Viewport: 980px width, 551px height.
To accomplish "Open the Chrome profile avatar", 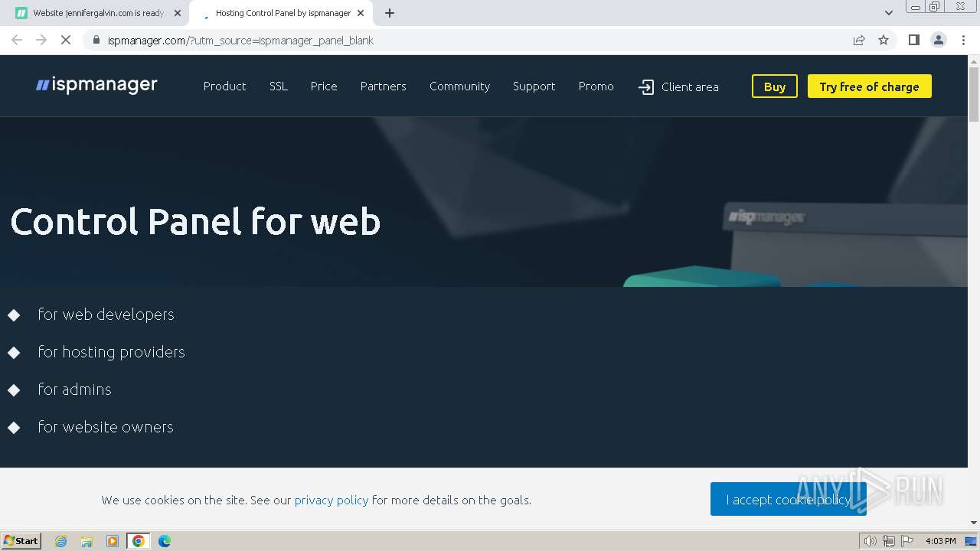I will pyautogui.click(x=939, y=40).
